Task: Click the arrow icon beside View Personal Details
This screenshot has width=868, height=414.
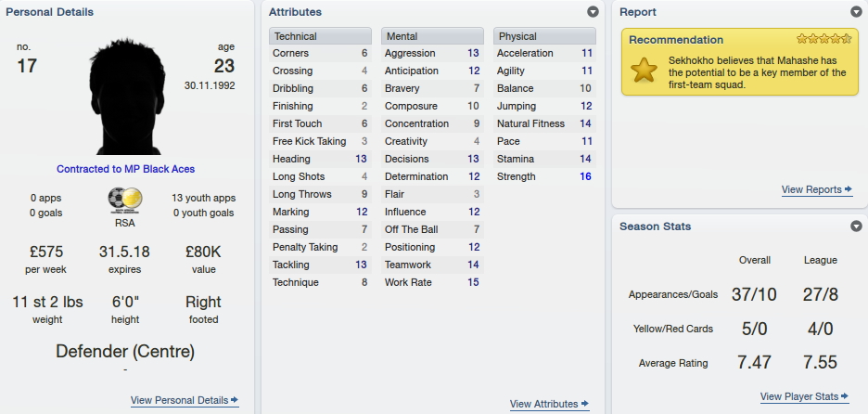Action: tap(235, 399)
